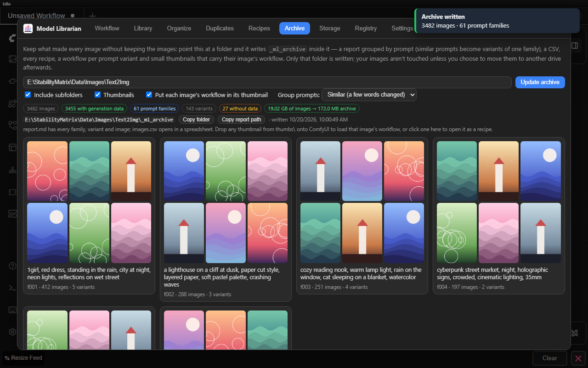This screenshot has height=368, width=588.
Task: Click the 'cozy reading nook' family title
Action: [x=361, y=274]
